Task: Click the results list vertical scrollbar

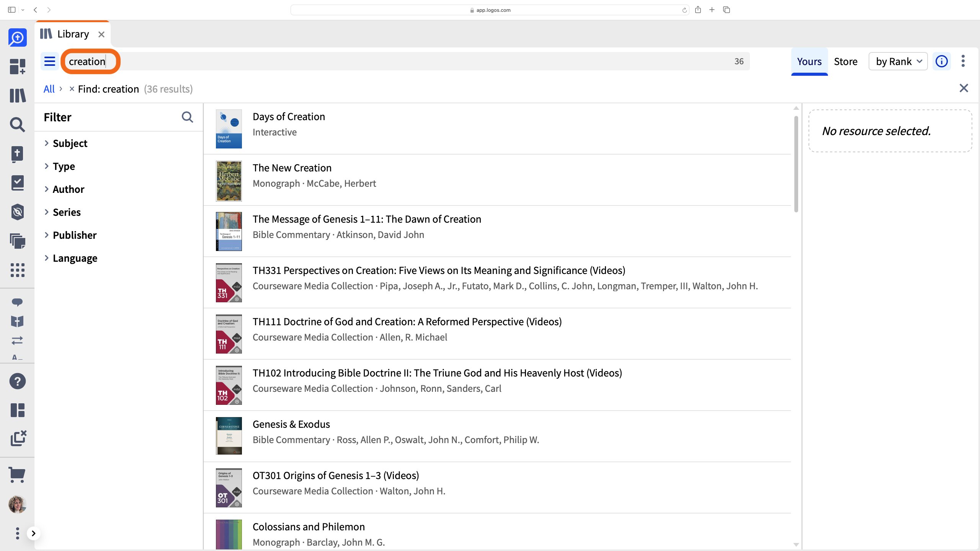Action: click(x=796, y=165)
